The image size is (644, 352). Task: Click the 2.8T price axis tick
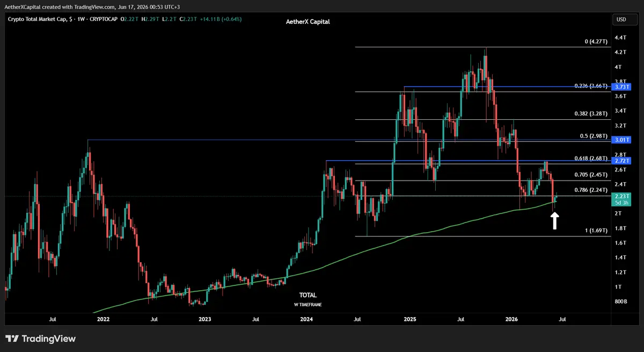(620, 155)
